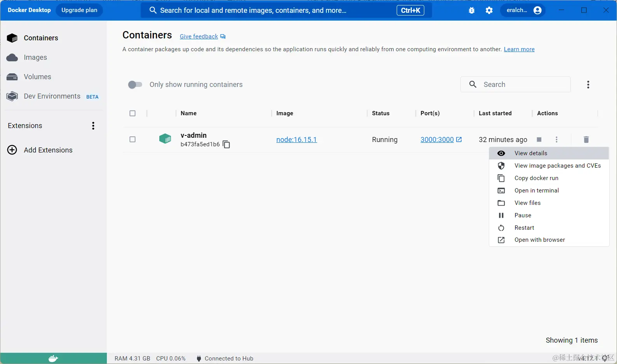Check the v-admin row checkbox
Viewport: 617px width, 364px height.
point(132,139)
